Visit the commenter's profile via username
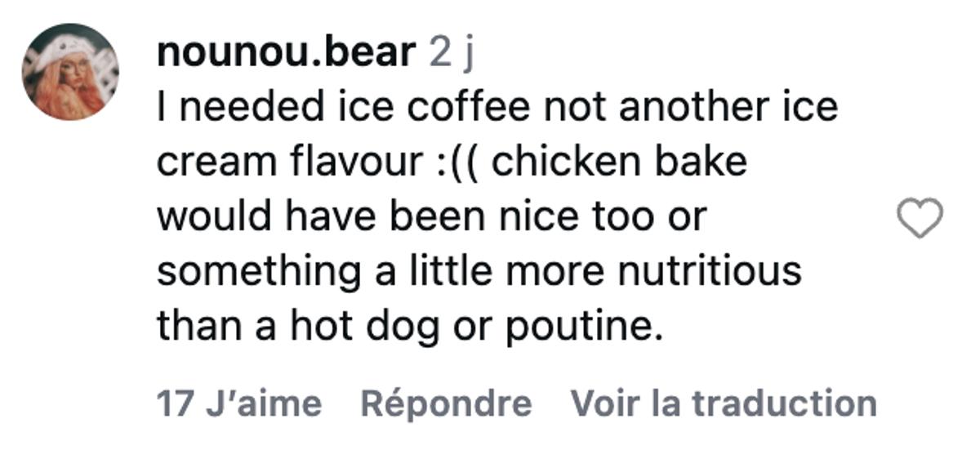 (x=287, y=53)
